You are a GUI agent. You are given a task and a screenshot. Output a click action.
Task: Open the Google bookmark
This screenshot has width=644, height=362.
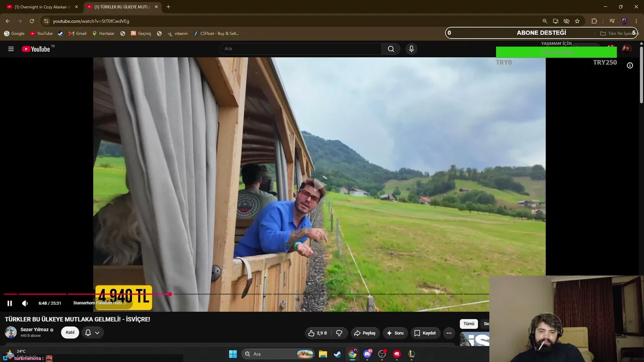click(x=14, y=34)
